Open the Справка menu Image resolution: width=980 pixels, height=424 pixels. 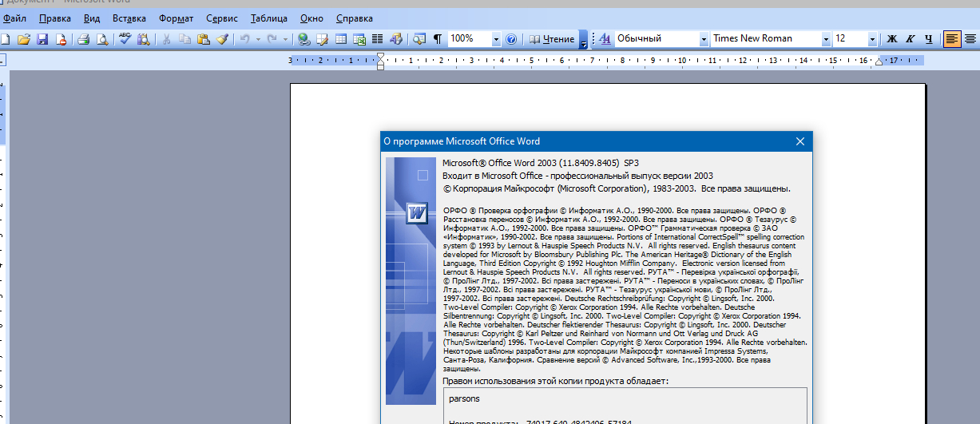[x=355, y=18]
